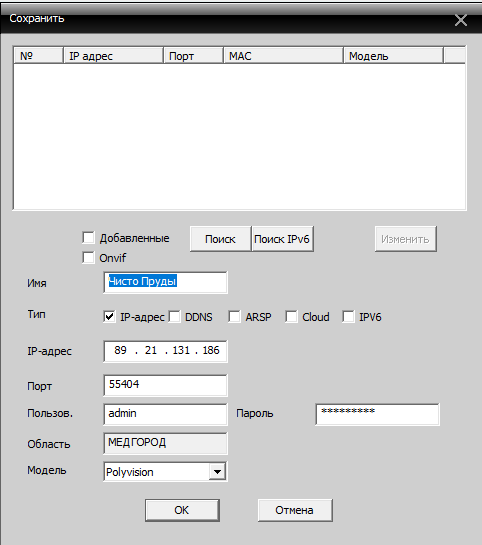Focus the Пользов. field with admin
The height and width of the screenshot is (545, 482).
tap(165, 414)
